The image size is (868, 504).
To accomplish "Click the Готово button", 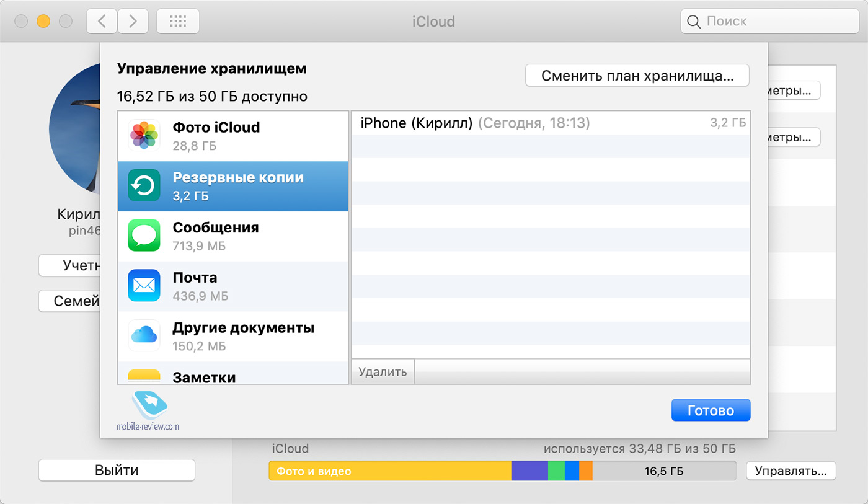I will click(711, 410).
